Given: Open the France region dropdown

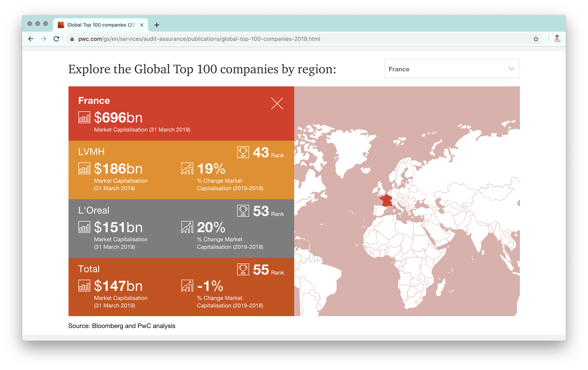Looking at the screenshot, I should [x=452, y=69].
